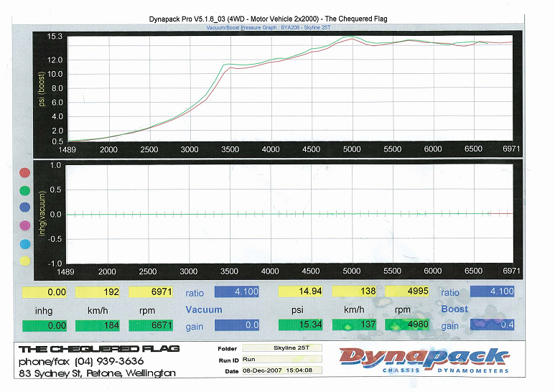Click the Boost gain value 0.4
The width and height of the screenshot is (555, 392).
click(493, 326)
